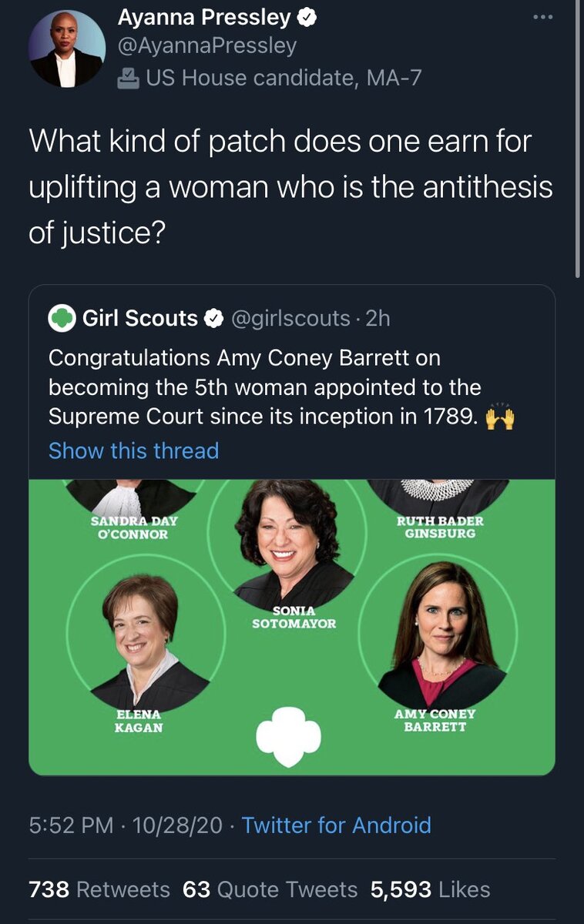584x924 pixels.
Task: Open the three-dot more options menu
Action: point(542,17)
